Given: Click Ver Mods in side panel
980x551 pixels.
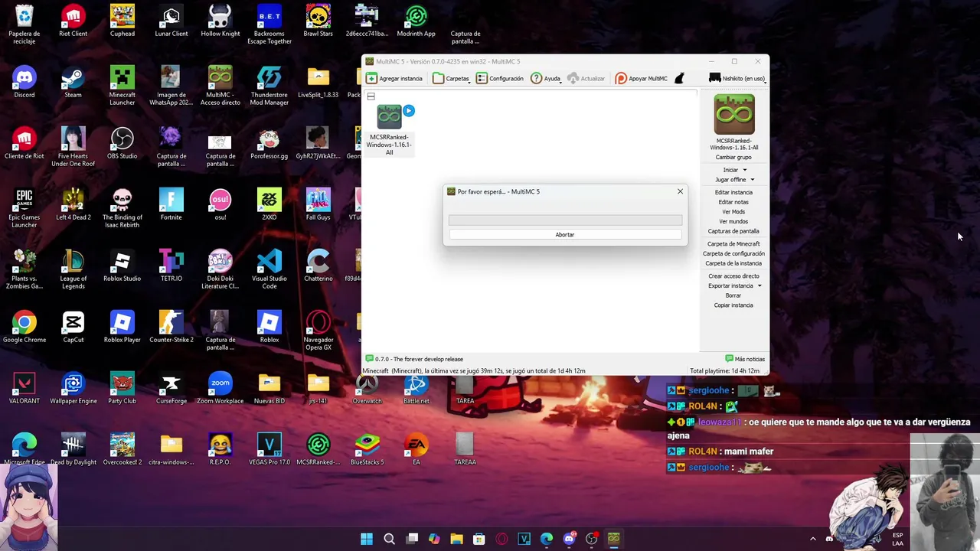Looking at the screenshot, I should pyautogui.click(x=733, y=212).
